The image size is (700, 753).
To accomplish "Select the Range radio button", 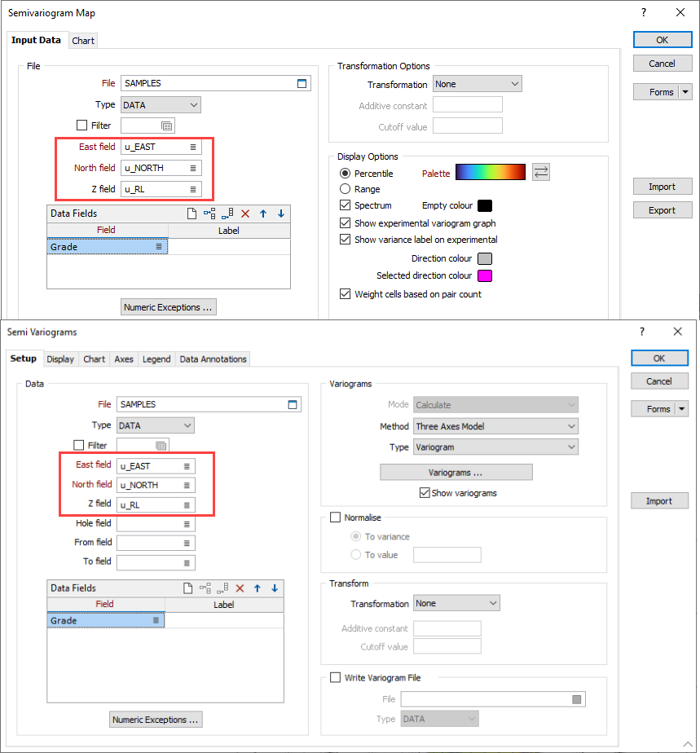I will tap(346, 190).
